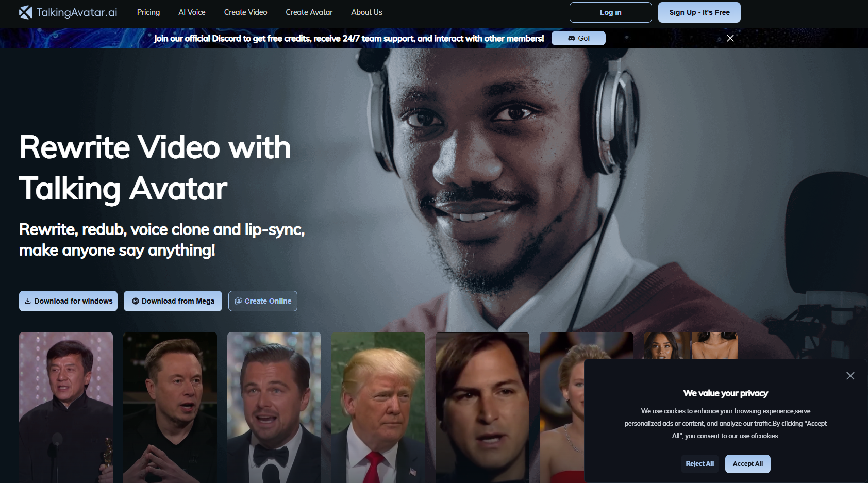Screen dimensions: 868x483
Task: Click Sign Up - It's Free
Action: [x=699, y=12]
